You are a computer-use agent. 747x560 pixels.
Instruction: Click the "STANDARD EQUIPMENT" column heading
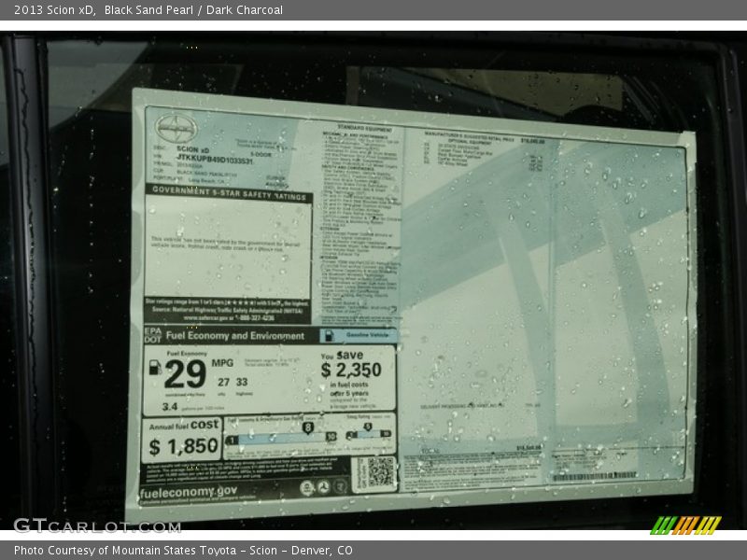click(365, 128)
